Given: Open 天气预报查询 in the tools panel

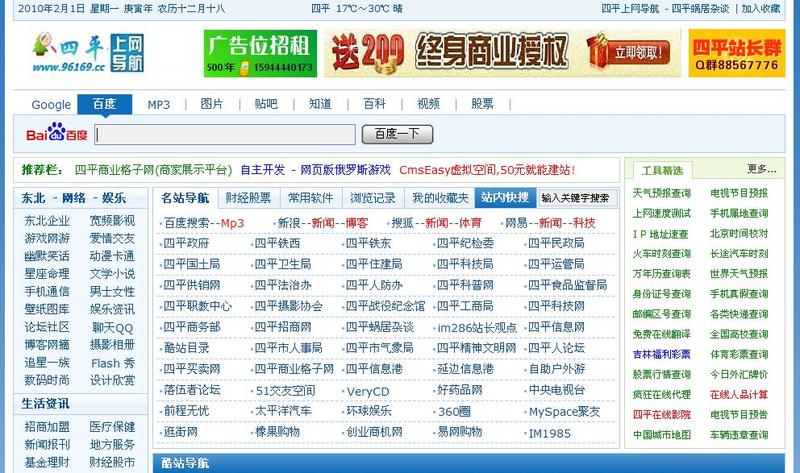Looking at the screenshot, I should (x=661, y=193).
